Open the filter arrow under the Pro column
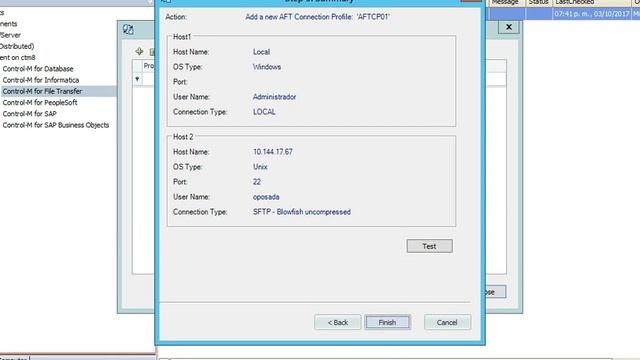Viewport: 640px width, 360px height. pos(137,79)
